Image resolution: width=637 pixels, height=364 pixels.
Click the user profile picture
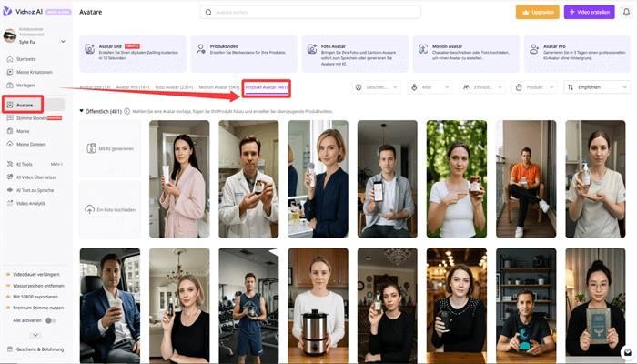pyautogui.click(x=10, y=35)
